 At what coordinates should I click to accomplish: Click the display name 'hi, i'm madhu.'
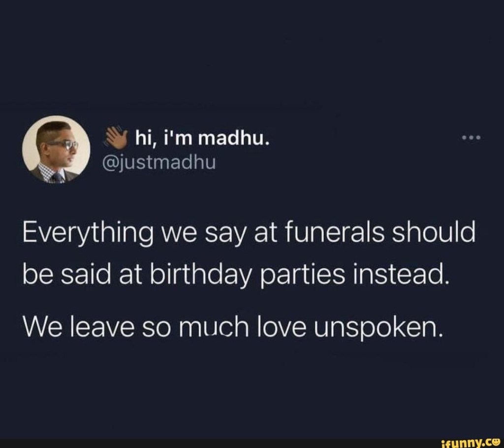pos(202,138)
